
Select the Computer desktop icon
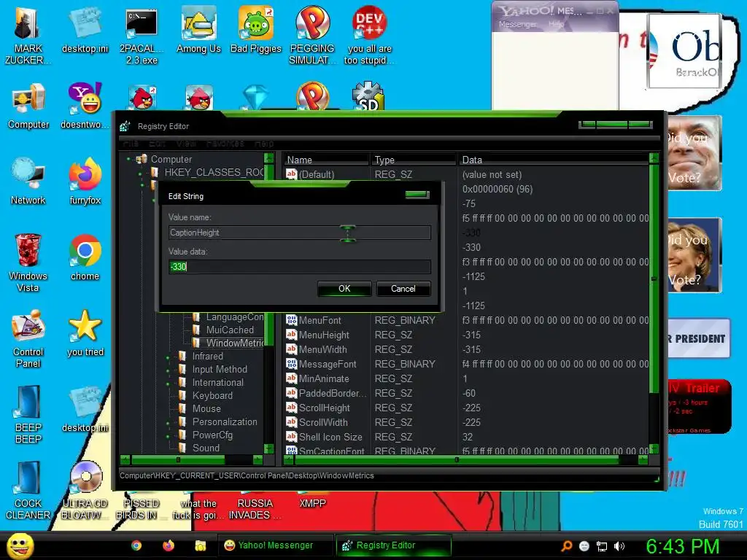(x=28, y=106)
